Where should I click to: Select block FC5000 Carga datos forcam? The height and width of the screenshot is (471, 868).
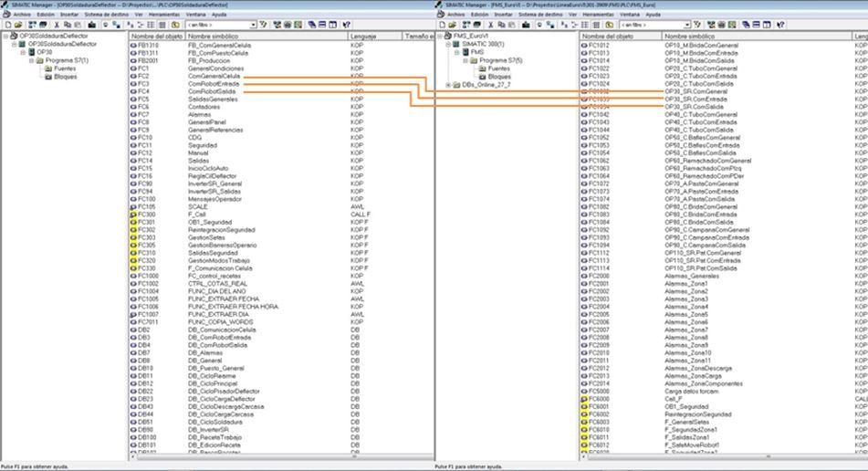pos(650,392)
